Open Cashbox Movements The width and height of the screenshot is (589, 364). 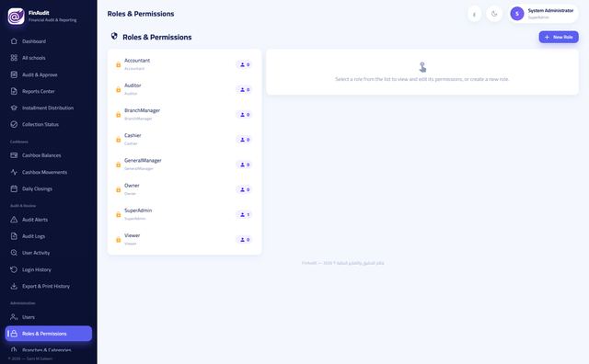tap(49, 172)
